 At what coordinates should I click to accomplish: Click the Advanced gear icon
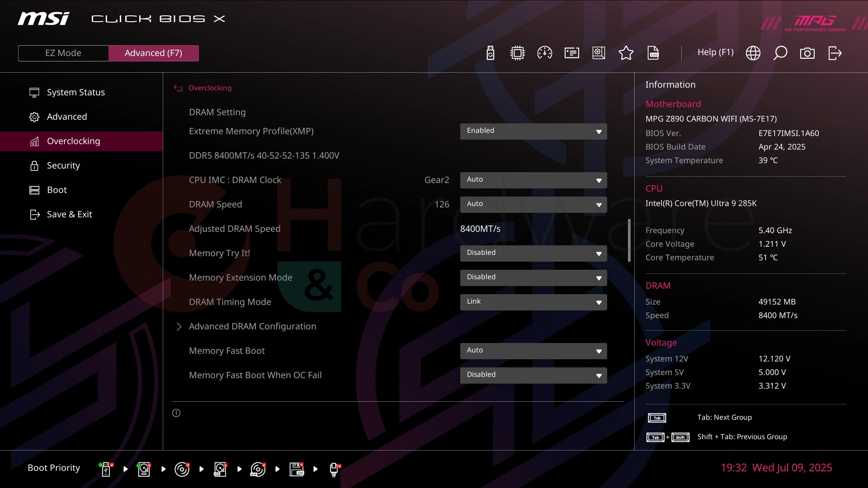[34, 117]
